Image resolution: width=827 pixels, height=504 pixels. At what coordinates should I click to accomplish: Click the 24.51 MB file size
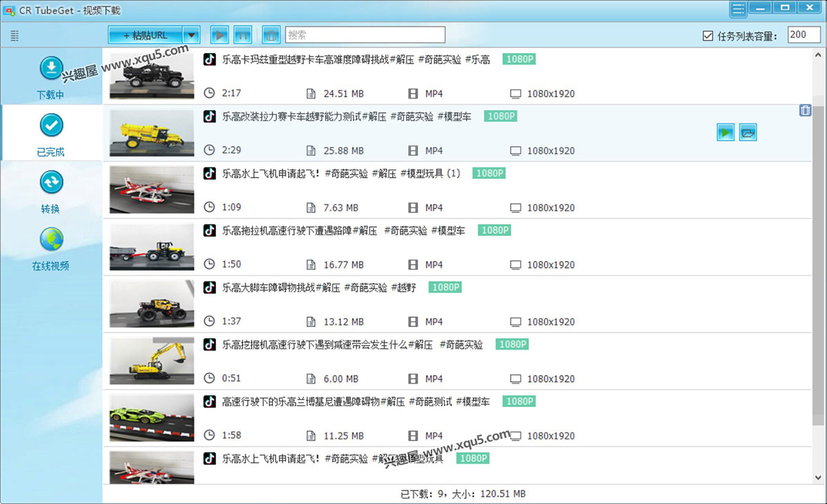343,94
